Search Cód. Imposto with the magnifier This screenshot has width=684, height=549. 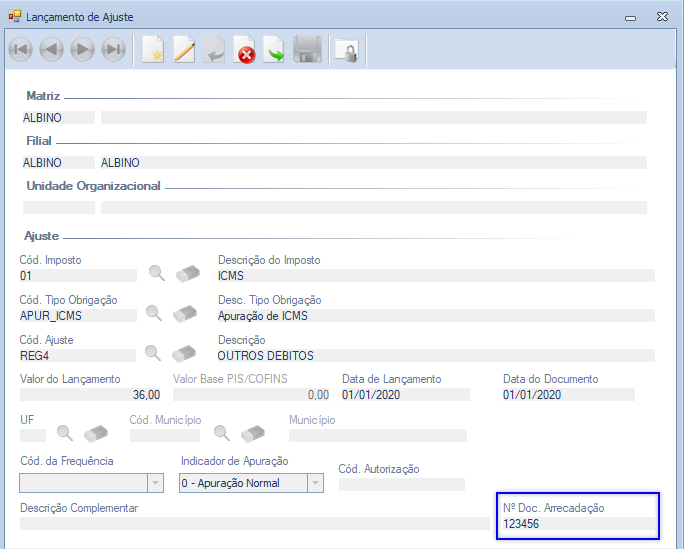[157, 273]
